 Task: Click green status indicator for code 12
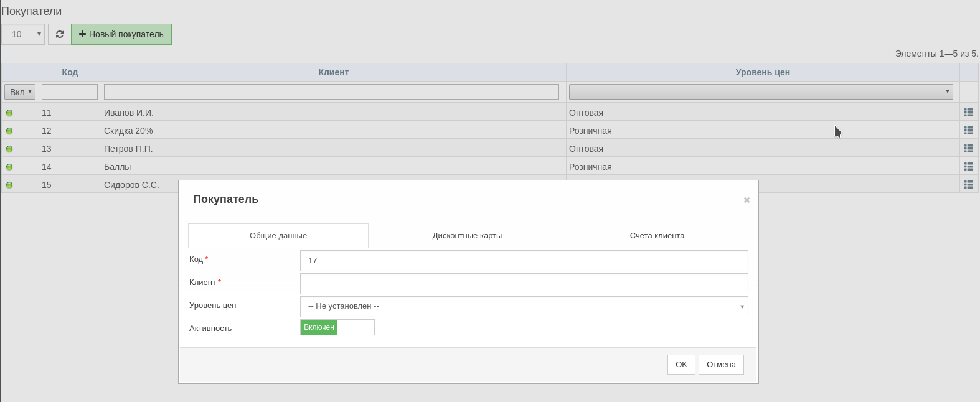[9, 131]
